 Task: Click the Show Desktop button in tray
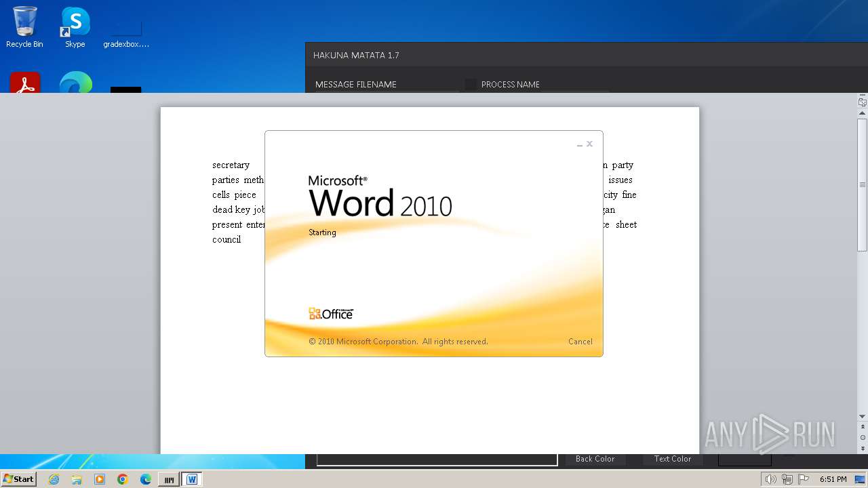click(861, 479)
